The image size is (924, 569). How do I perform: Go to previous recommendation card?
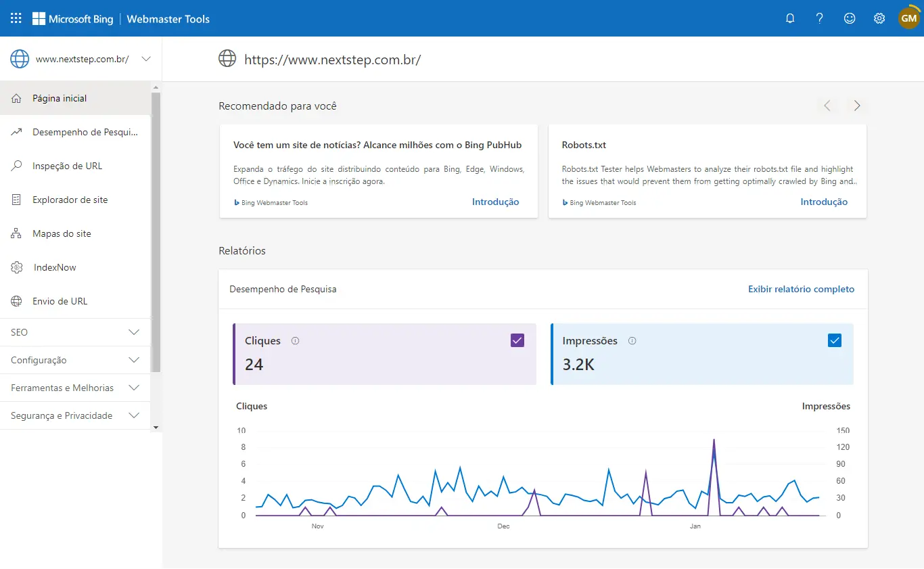tap(827, 106)
